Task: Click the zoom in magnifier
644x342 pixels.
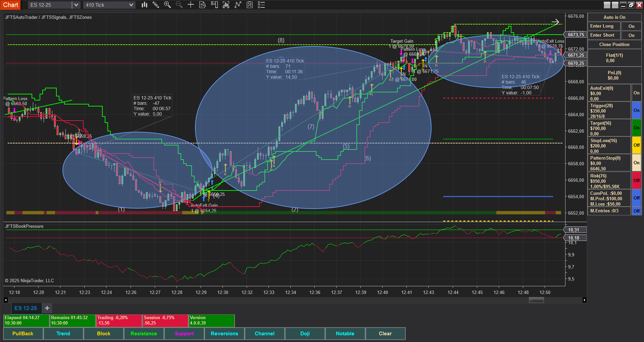Action: [x=167, y=5]
